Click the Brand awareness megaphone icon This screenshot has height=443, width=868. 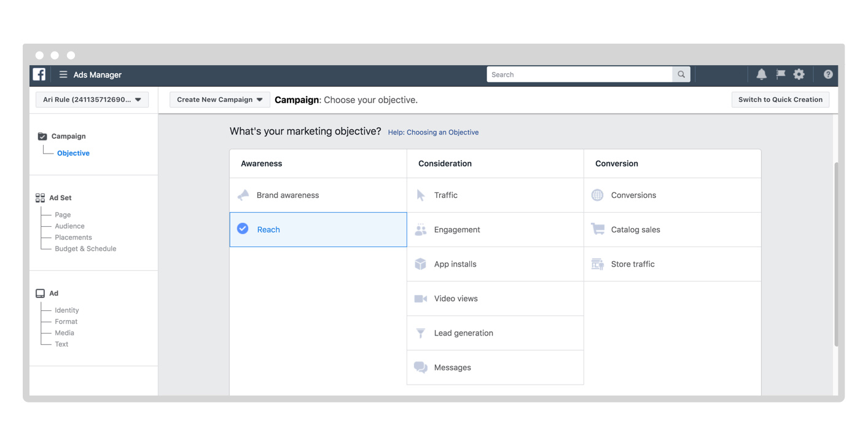point(244,195)
